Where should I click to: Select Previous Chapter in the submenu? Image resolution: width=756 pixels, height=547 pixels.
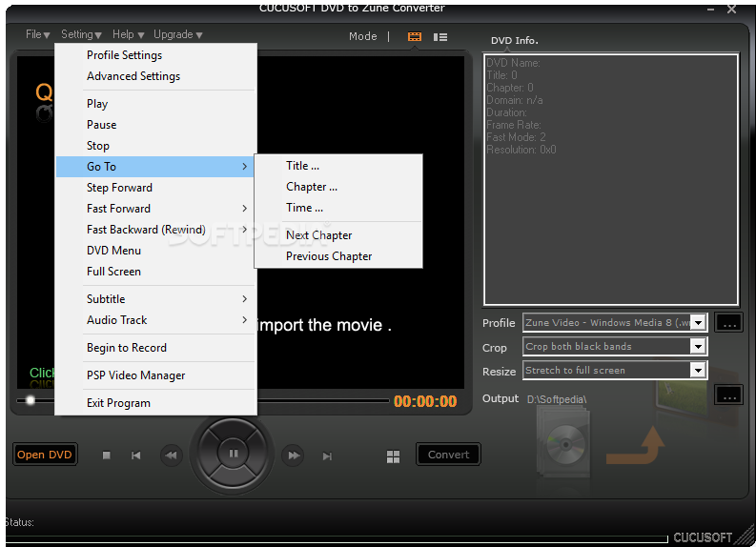[338, 256]
